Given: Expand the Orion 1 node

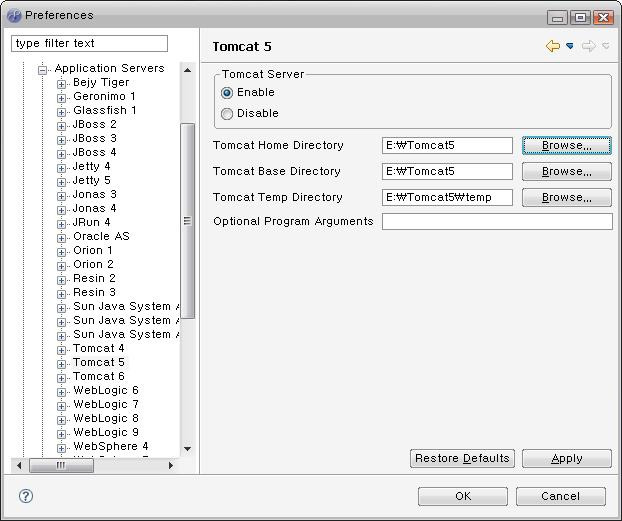Looking at the screenshot, I should [61, 252].
